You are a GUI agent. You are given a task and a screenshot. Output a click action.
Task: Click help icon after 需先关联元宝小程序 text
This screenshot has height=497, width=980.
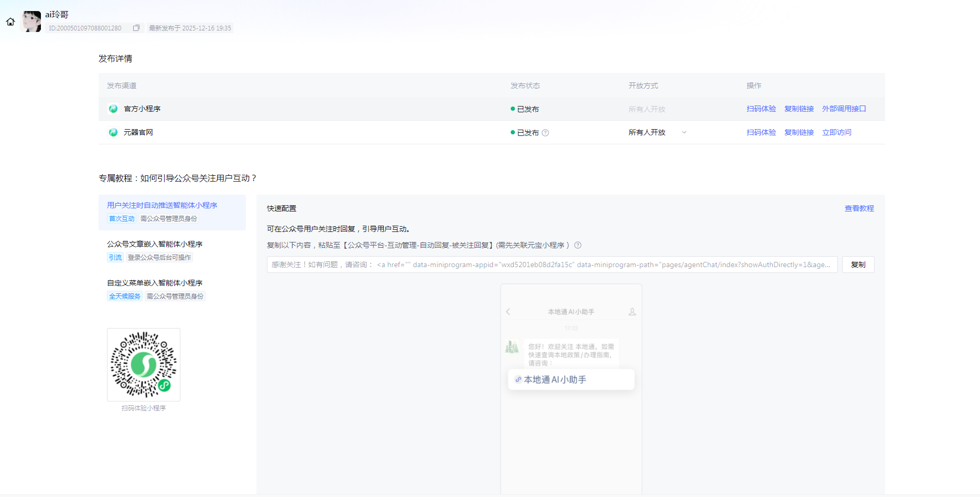tap(578, 245)
